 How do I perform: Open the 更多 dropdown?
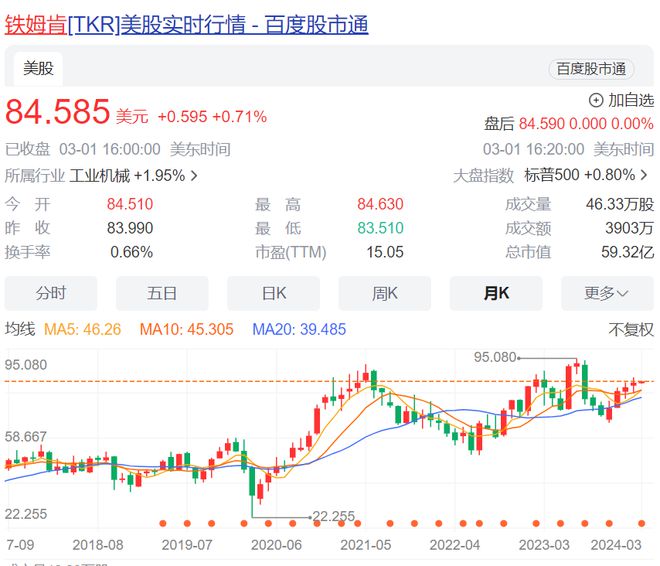[607, 293]
